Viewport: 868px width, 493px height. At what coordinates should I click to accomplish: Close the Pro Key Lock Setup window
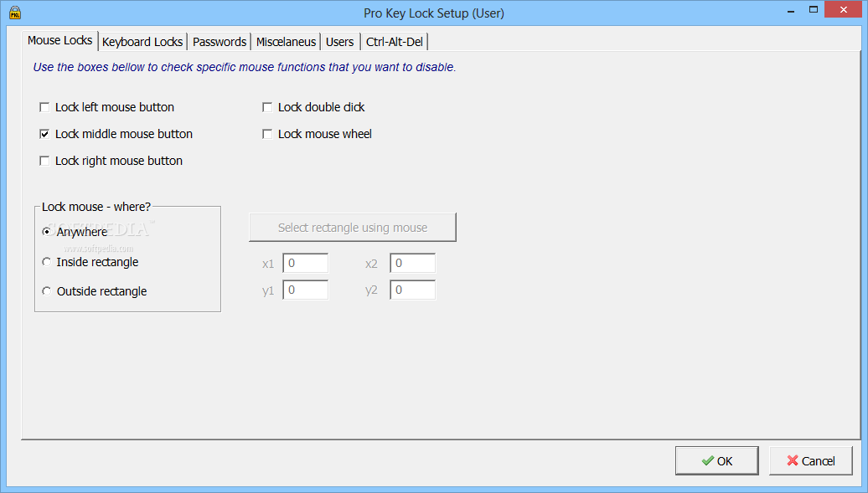pos(844,10)
